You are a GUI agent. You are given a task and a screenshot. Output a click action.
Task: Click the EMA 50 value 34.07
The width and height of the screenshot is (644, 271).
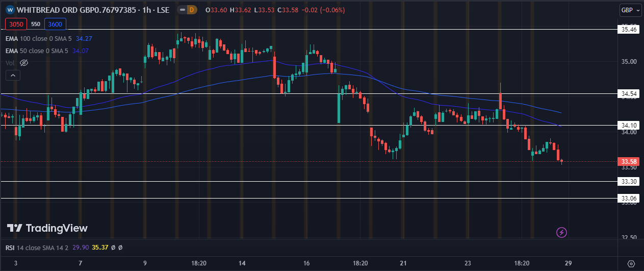[x=81, y=51]
